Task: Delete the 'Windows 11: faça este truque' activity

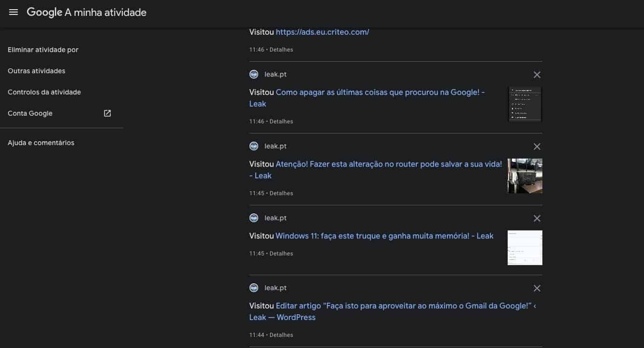Action: tap(537, 218)
